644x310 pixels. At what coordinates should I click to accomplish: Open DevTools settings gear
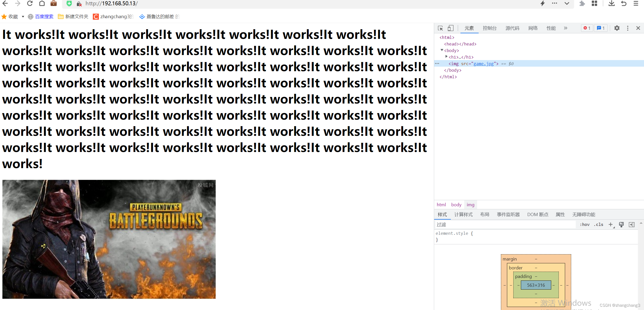coord(617,28)
